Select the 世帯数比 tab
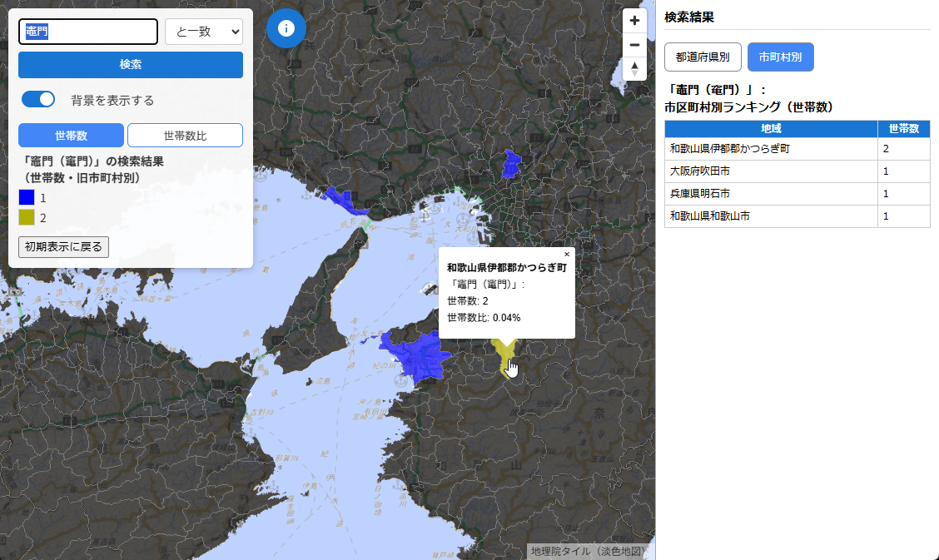Screen dimensions: 939x560 (185, 135)
